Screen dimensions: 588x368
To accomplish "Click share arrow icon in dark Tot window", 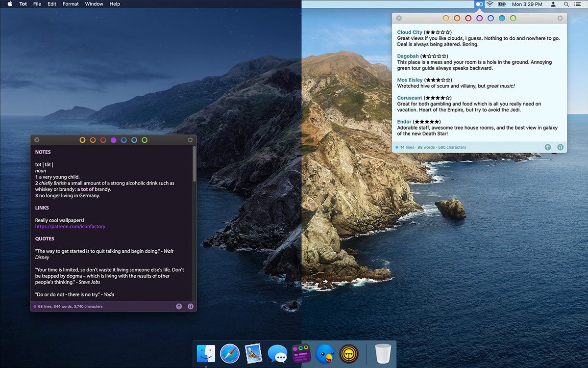I will (x=179, y=306).
